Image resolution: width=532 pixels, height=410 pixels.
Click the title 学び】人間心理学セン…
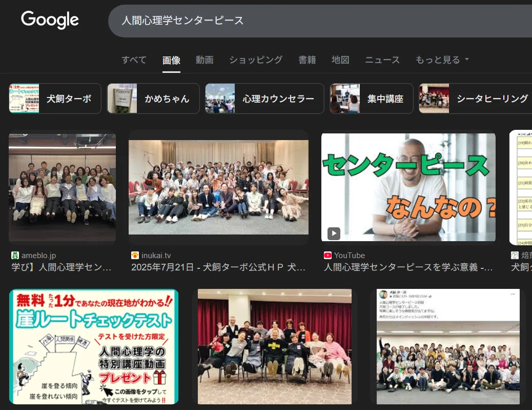click(62, 267)
